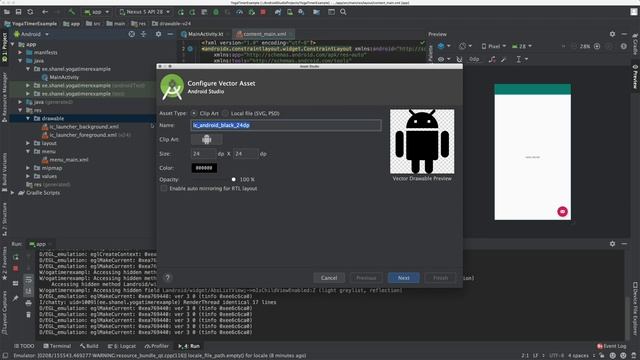640x360 pixels.
Task: Enable auto mirroring for RTL layout checkbox
Action: [x=164, y=189]
